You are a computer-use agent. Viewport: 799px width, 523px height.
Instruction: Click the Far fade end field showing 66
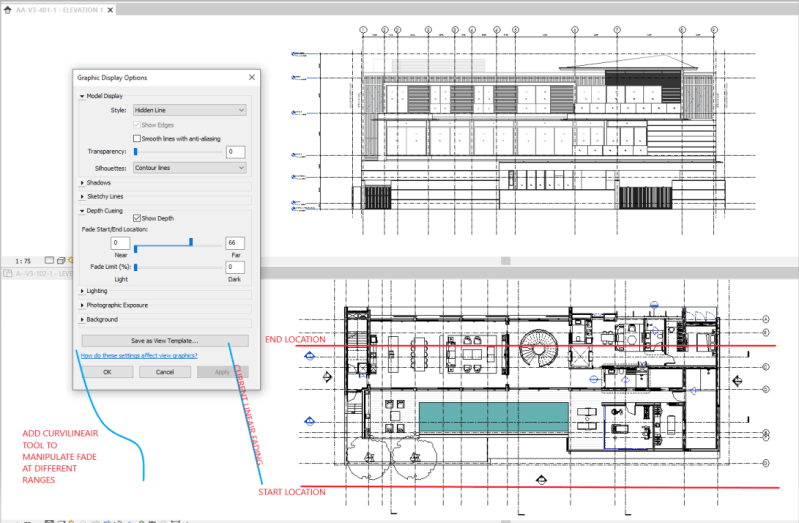pyautogui.click(x=235, y=243)
